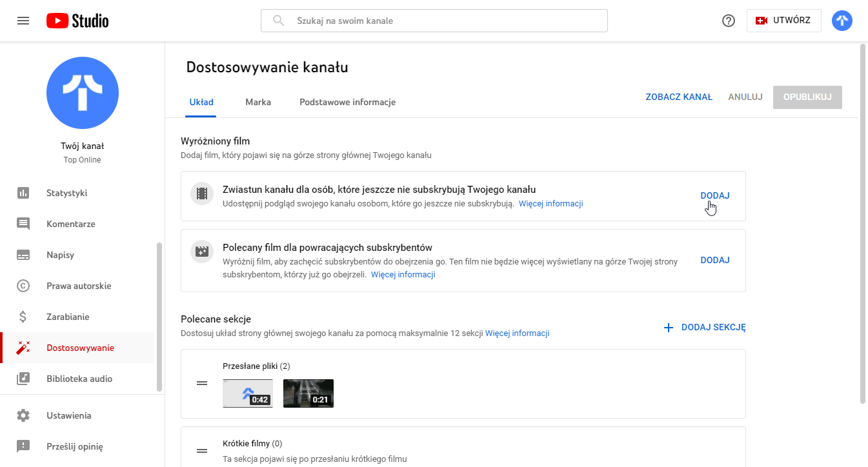Switch to the Marka tab
Image resolution: width=868 pixels, height=467 pixels.
coord(258,102)
